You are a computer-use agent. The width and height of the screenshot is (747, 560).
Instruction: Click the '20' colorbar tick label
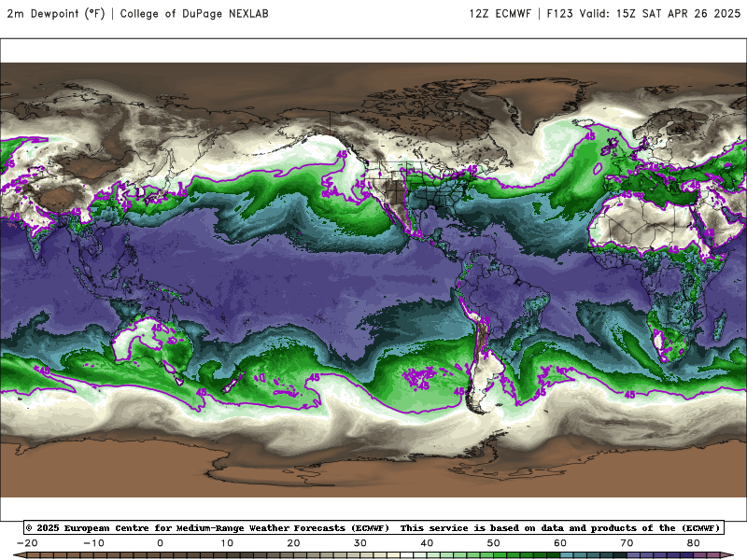pos(293,543)
